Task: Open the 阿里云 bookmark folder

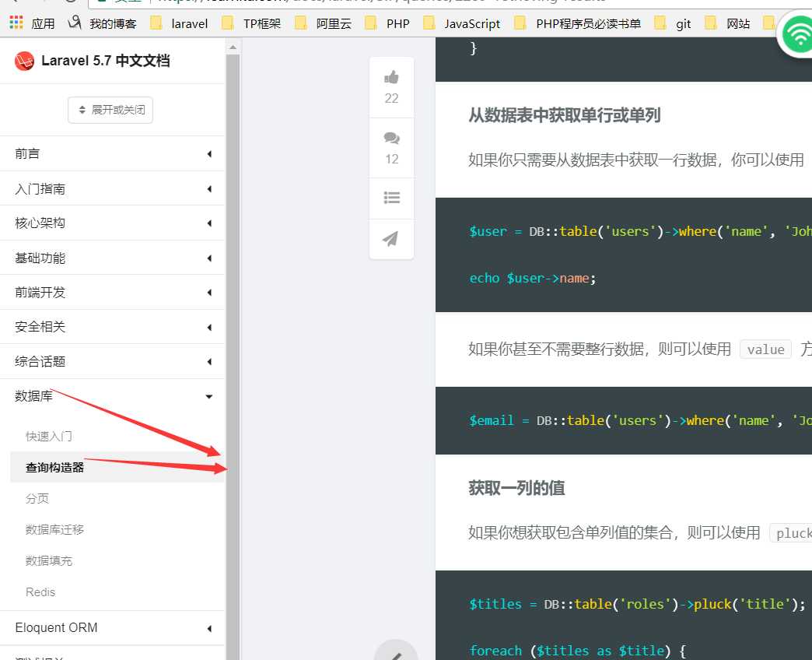Action: [x=323, y=23]
